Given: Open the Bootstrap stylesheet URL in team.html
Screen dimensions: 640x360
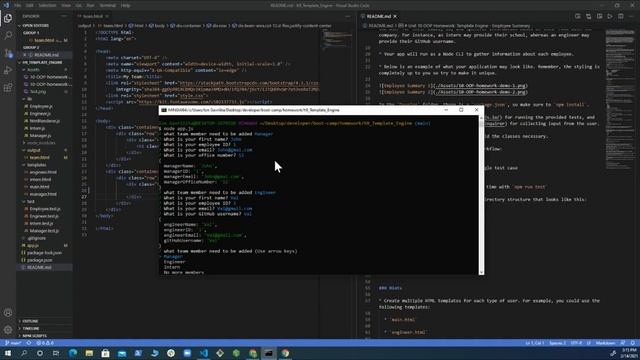Looking at the screenshot, I should [x=249, y=83].
